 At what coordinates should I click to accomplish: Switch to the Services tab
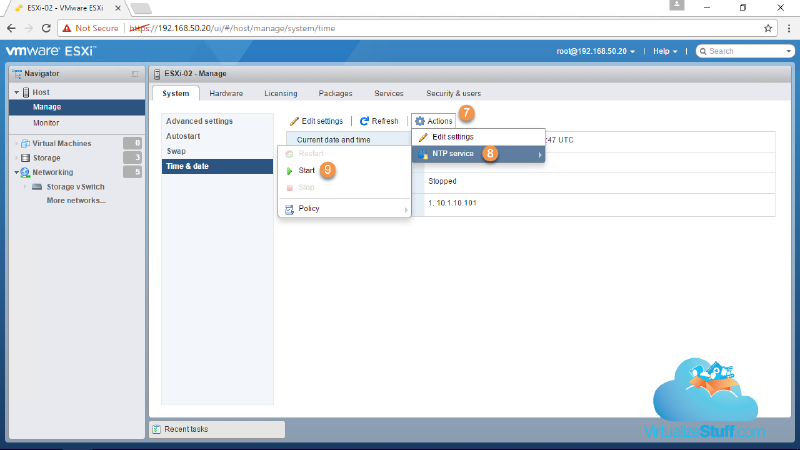tap(389, 93)
